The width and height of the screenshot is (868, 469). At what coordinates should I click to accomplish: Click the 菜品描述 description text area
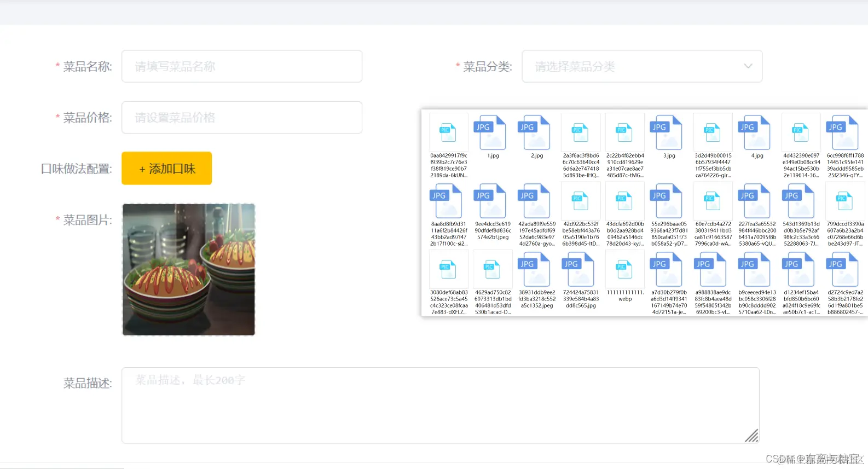coord(441,405)
